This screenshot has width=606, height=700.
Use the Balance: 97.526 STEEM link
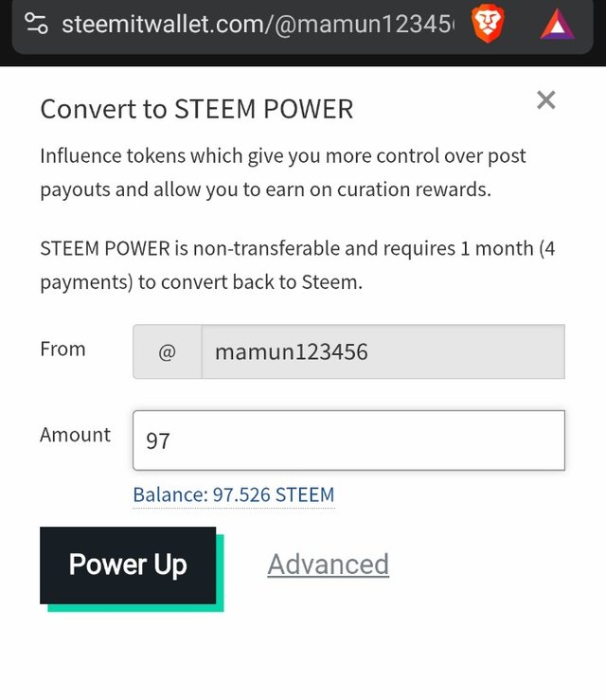click(233, 494)
